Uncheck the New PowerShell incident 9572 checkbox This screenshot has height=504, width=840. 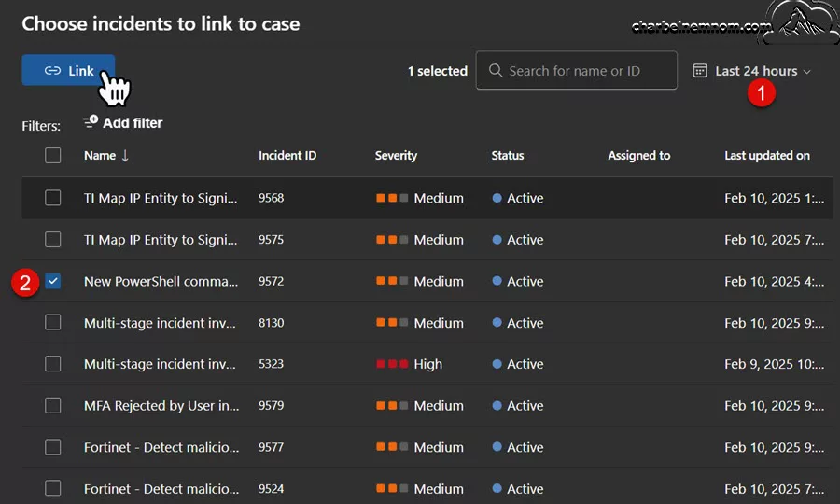(52, 281)
